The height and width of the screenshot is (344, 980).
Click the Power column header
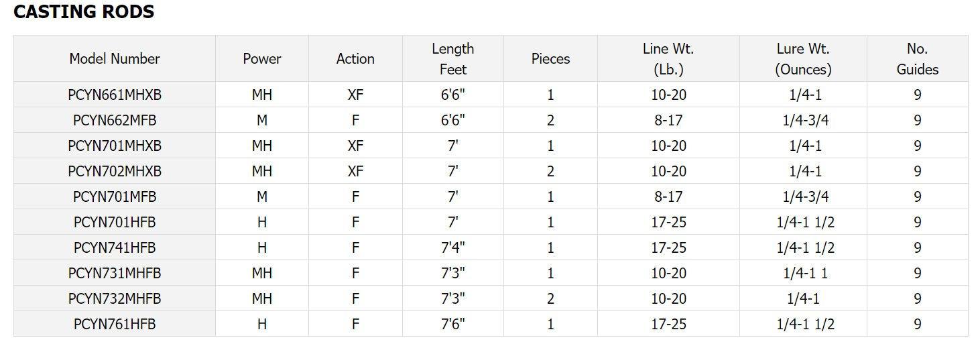pyautogui.click(x=261, y=59)
